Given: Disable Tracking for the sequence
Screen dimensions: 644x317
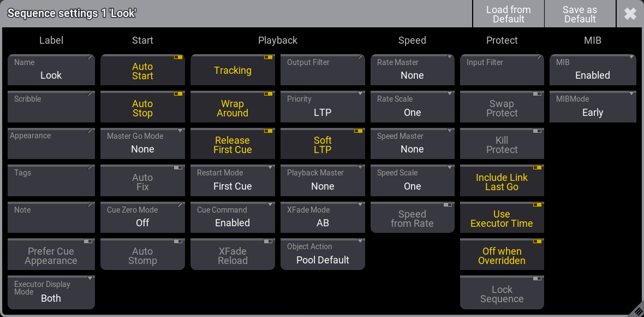Looking at the screenshot, I should (232, 71).
